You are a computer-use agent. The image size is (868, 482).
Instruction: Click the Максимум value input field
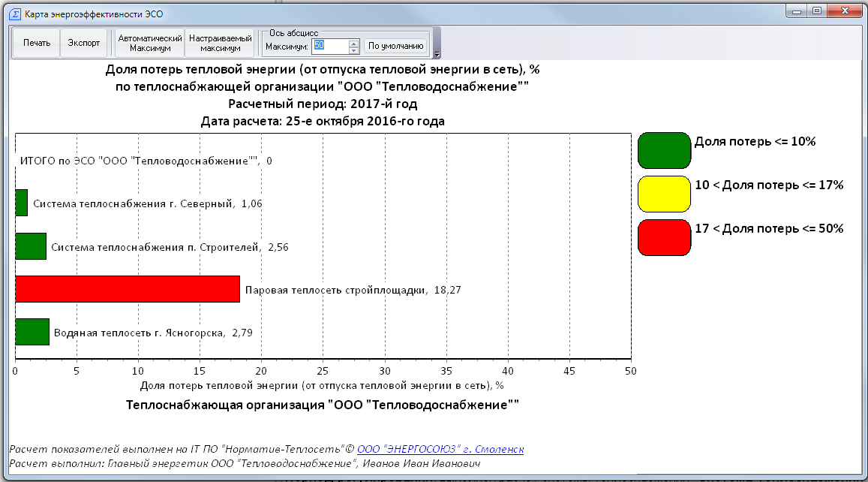329,46
